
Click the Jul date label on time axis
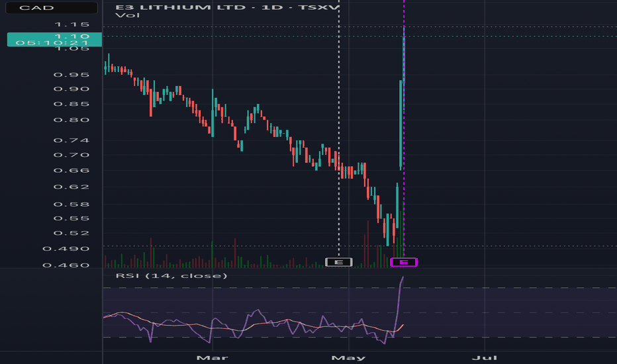coord(485,357)
